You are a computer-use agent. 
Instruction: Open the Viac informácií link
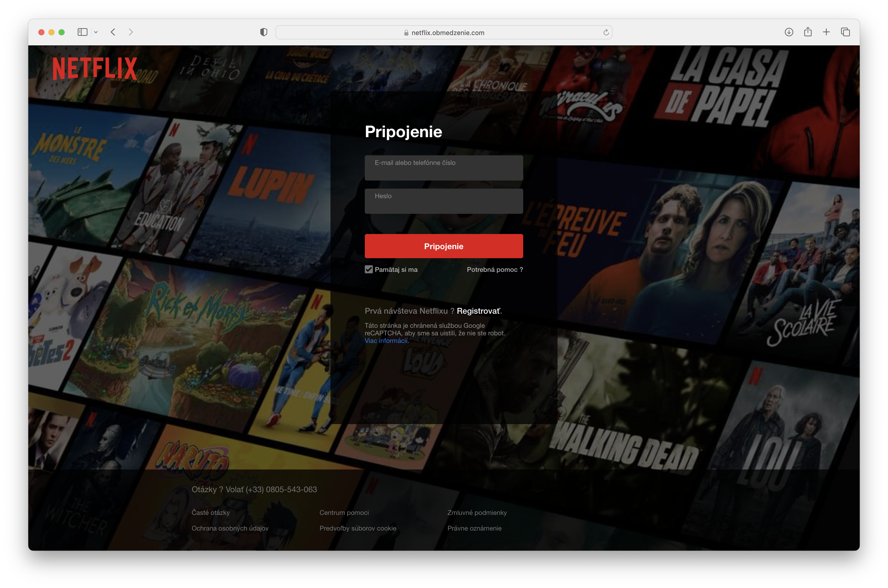pos(386,341)
